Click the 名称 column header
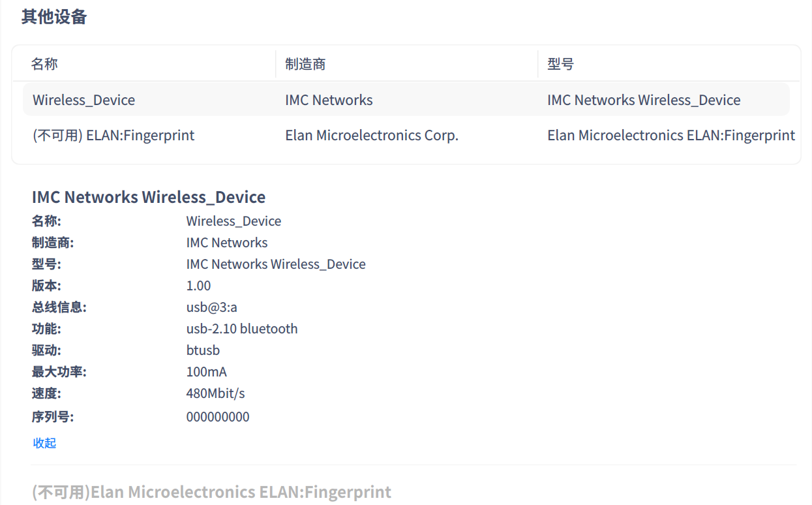 pyautogui.click(x=45, y=64)
